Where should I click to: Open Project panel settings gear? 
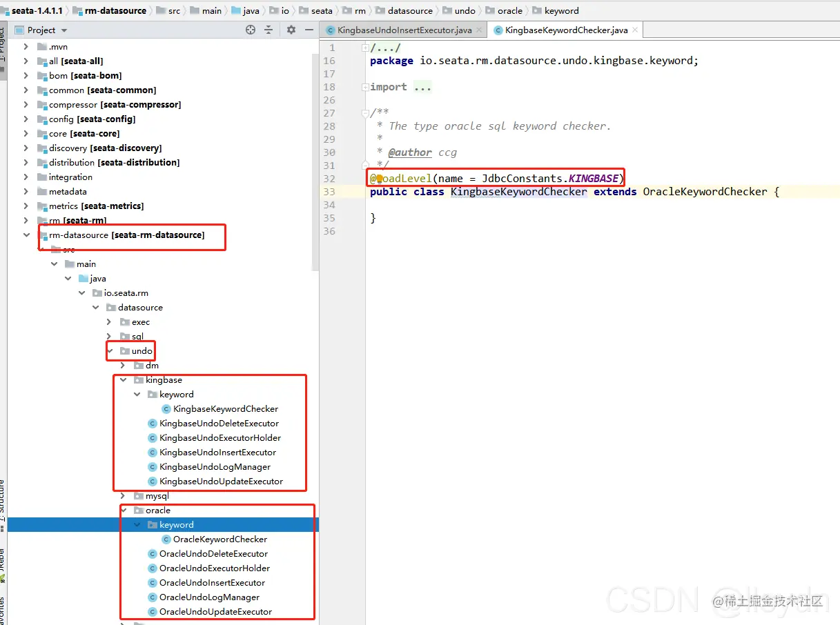point(291,30)
